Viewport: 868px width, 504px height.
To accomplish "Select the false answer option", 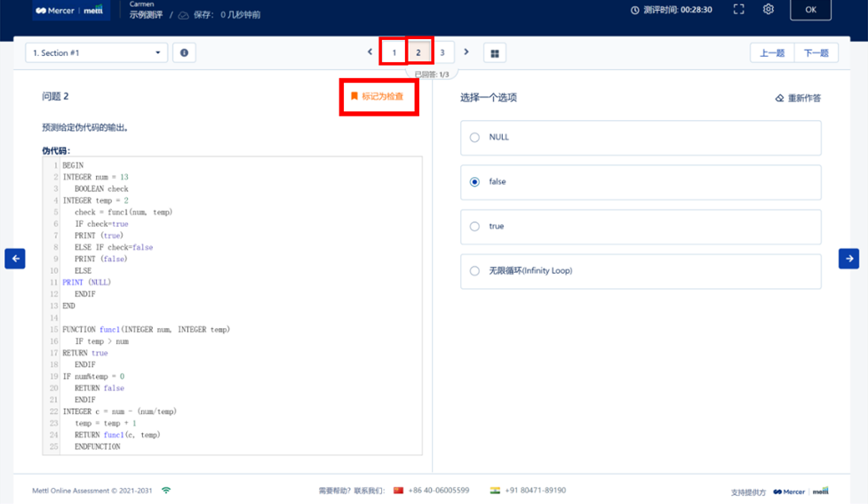I will point(641,182).
